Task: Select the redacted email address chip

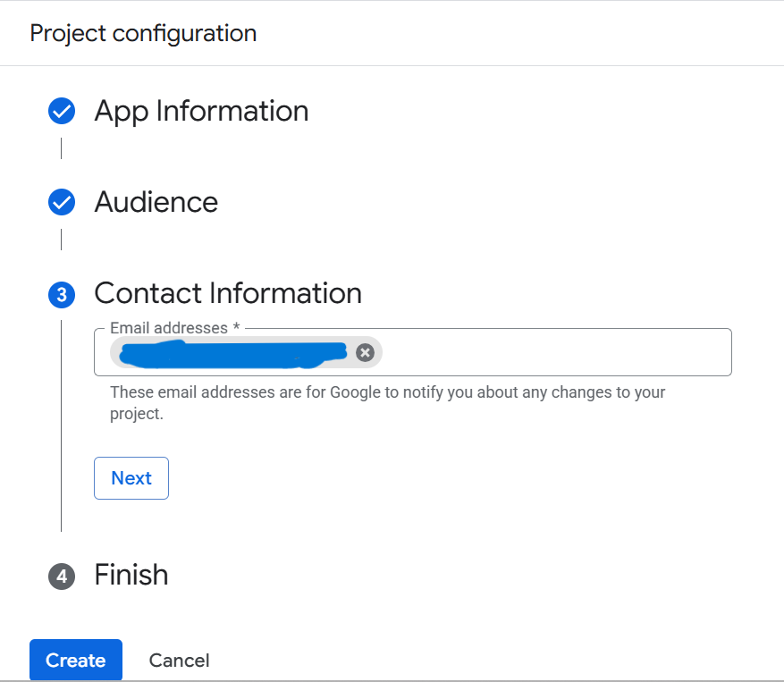Action: tap(232, 353)
